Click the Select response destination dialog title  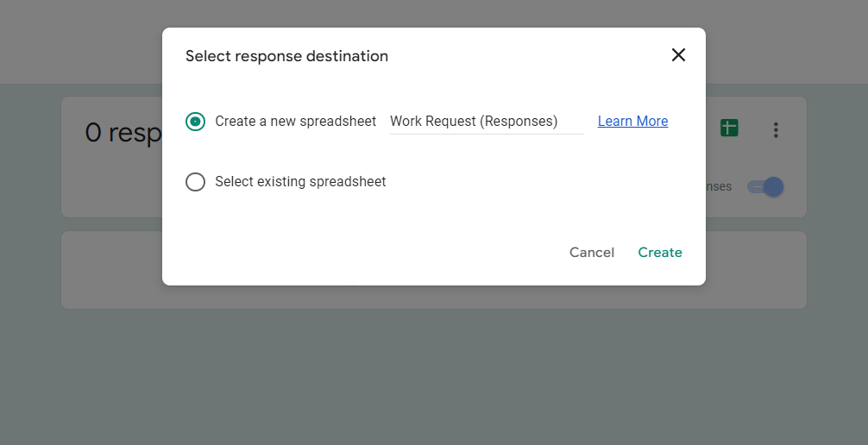click(x=286, y=56)
